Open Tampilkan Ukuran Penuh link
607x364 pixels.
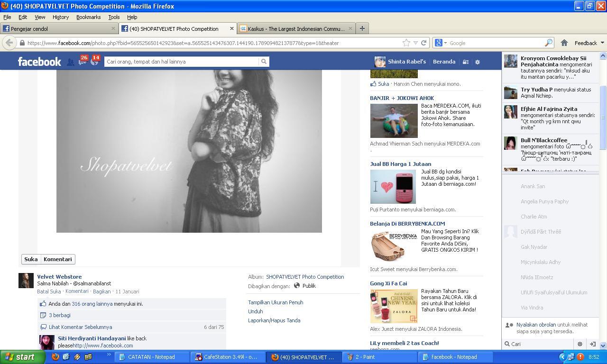coord(276,302)
